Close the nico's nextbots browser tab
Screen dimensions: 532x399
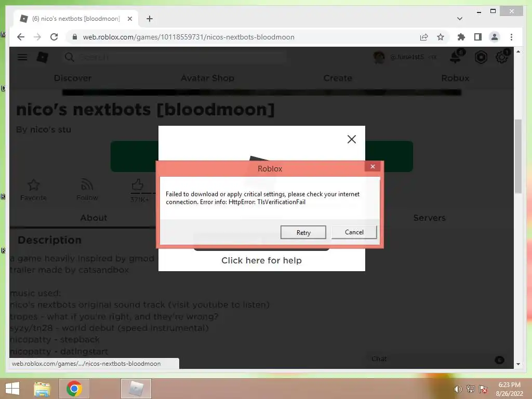[x=129, y=19]
